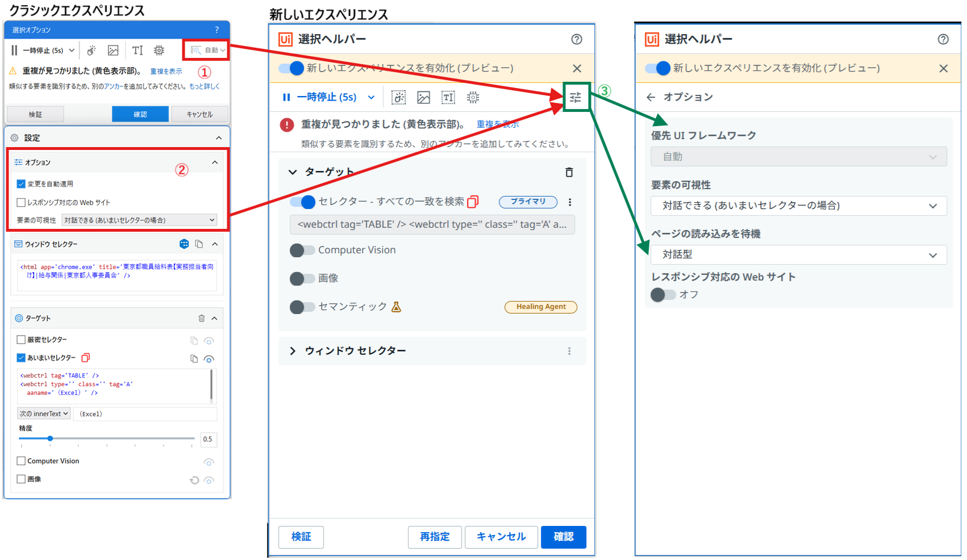Select Computer Vision chip icon in classic toolbar
Image resolution: width=967 pixels, height=560 pixels.
pyautogui.click(x=159, y=51)
